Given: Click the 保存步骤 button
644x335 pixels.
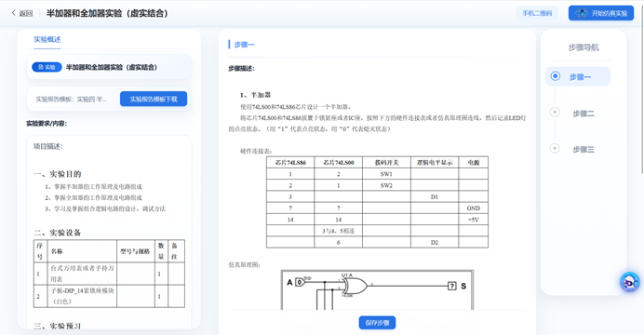Looking at the screenshot, I should tap(377, 323).
